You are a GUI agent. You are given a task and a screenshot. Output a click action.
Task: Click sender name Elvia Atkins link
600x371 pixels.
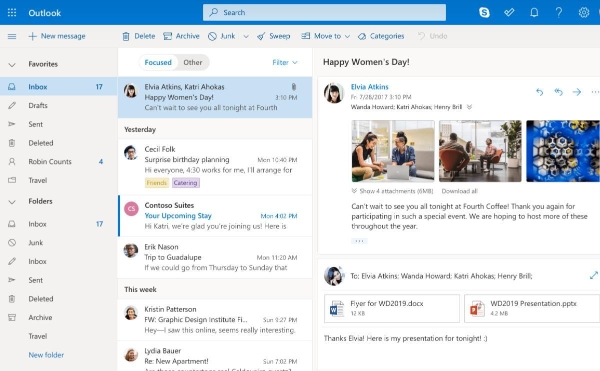[x=370, y=87]
